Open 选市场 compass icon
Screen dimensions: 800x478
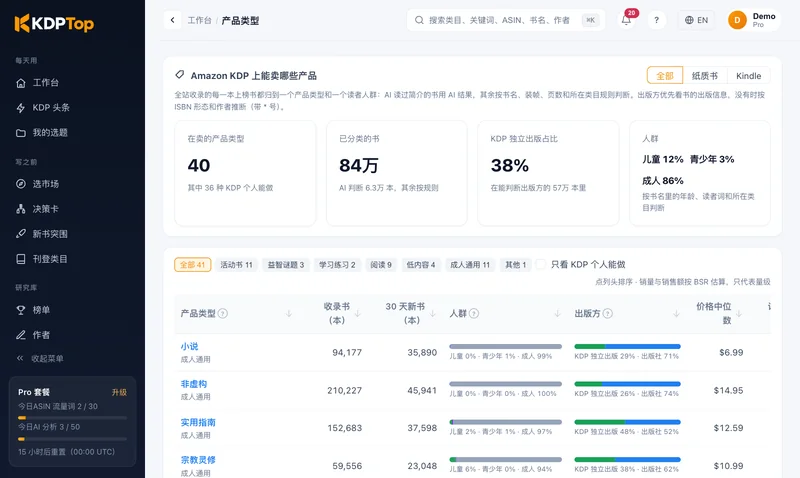pos(21,184)
